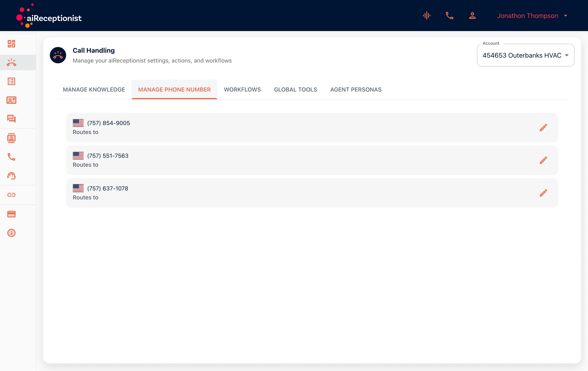Screen dimensions: 588x371
Task: Select Manage Phone Number tab
Action: 174,89
